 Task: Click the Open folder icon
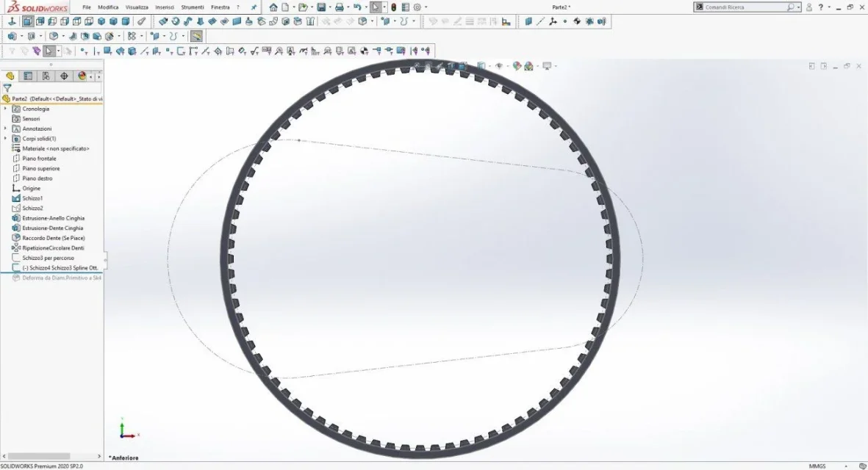coord(302,7)
